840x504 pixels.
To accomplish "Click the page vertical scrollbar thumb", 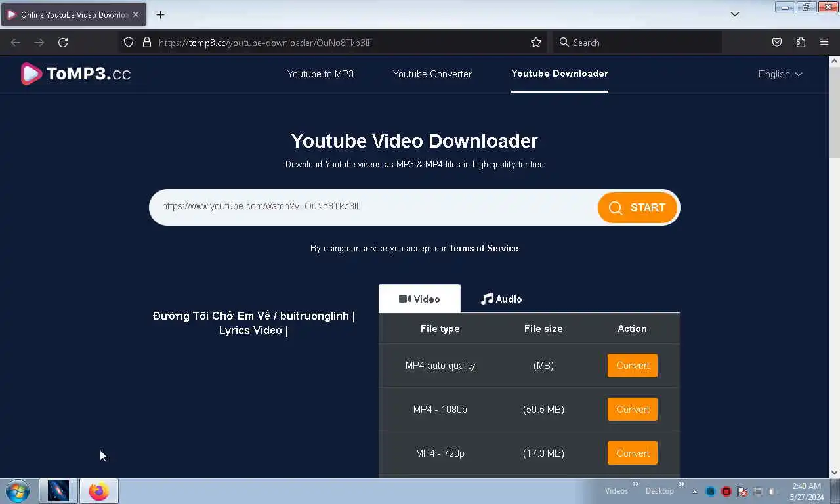I will 834,112.
